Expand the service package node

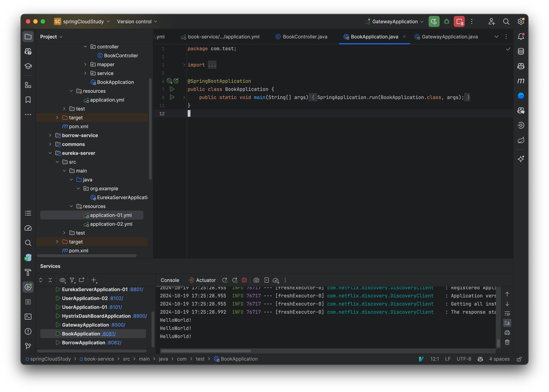click(85, 73)
